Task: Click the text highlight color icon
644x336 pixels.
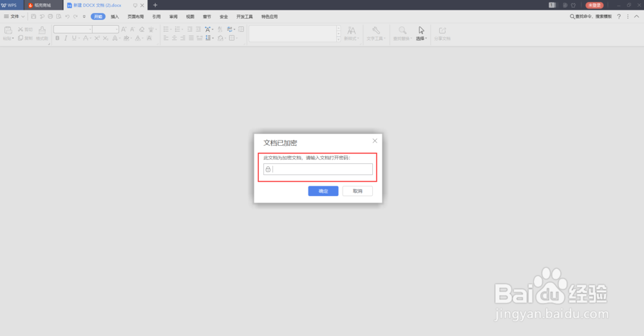Action: [x=126, y=38]
